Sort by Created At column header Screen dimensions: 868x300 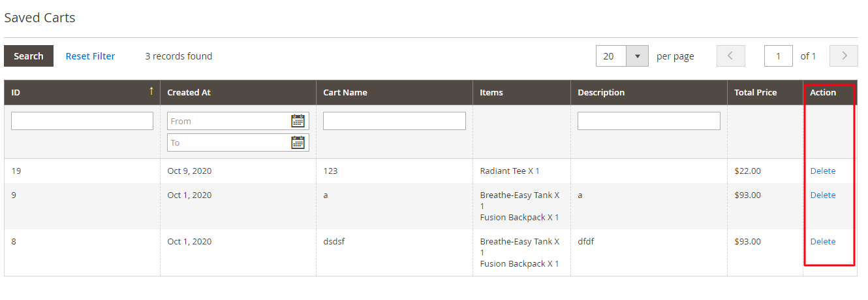[189, 92]
